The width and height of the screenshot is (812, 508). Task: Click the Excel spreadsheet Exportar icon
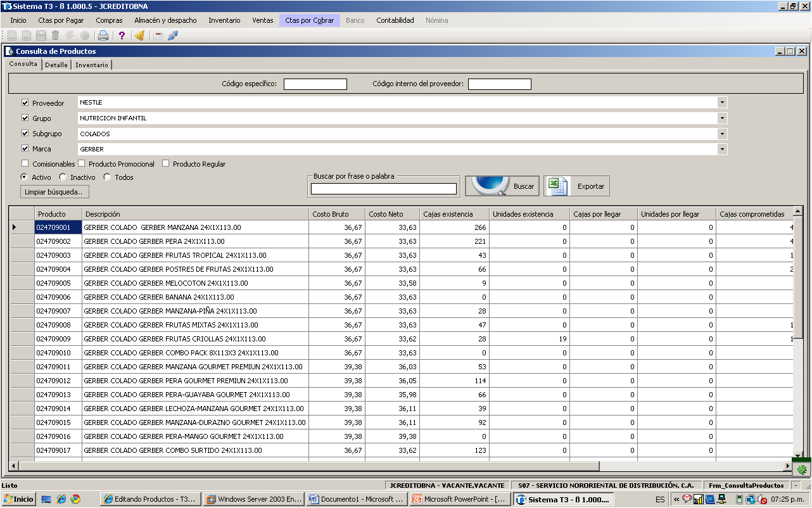(x=558, y=186)
